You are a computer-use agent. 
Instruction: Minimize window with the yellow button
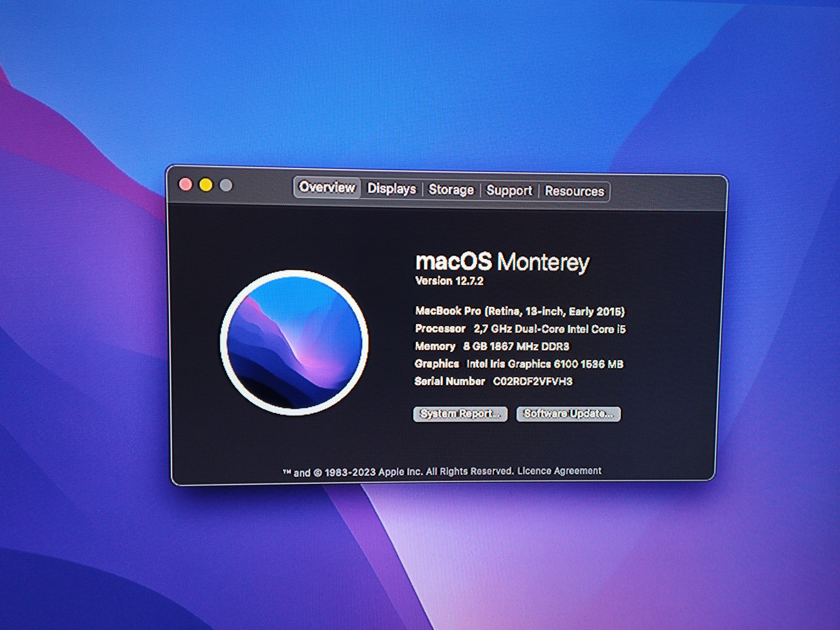[206, 185]
